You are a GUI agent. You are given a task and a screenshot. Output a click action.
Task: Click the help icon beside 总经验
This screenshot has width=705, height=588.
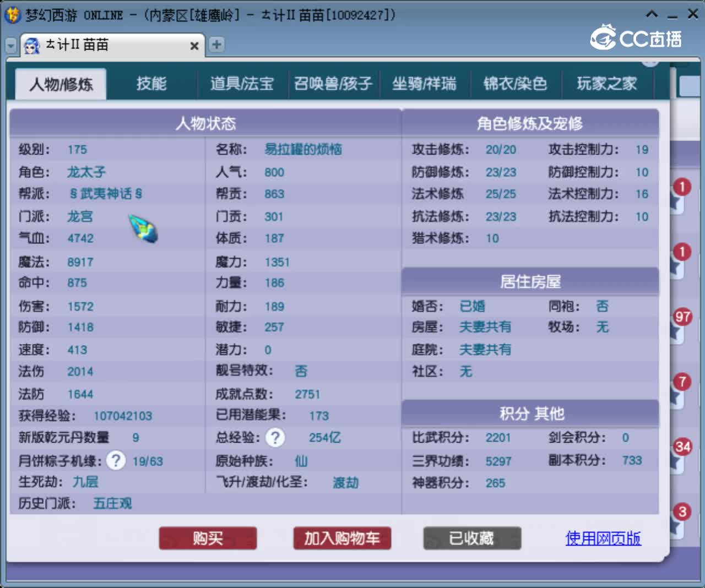pyautogui.click(x=275, y=438)
